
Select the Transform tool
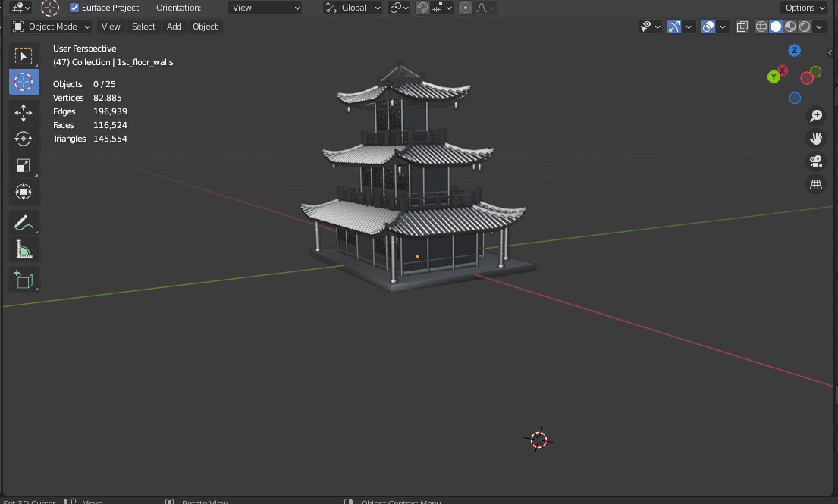tap(24, 192)
